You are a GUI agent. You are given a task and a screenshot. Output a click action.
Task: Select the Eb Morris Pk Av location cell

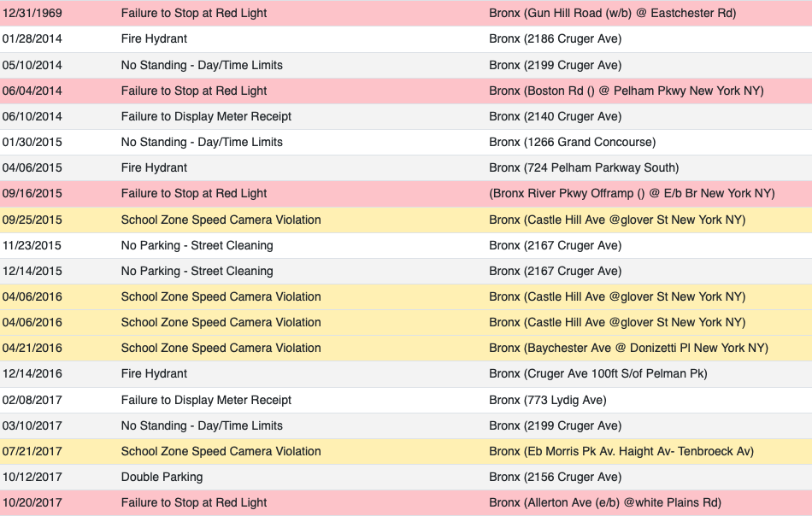pos(621,451)
